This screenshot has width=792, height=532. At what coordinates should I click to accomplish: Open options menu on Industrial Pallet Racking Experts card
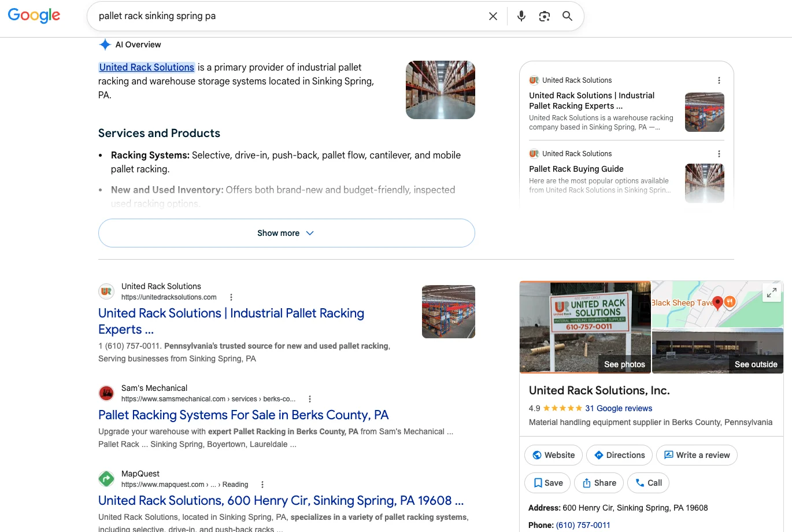719,80
